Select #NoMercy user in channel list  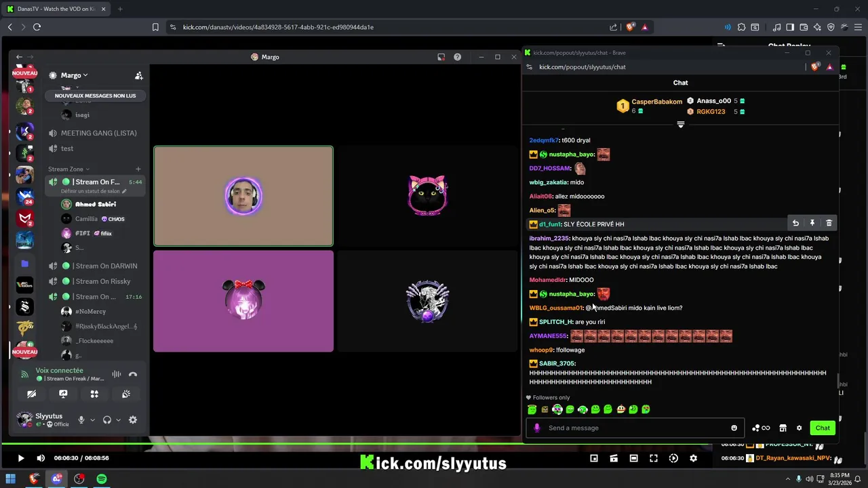coord(95,312)
